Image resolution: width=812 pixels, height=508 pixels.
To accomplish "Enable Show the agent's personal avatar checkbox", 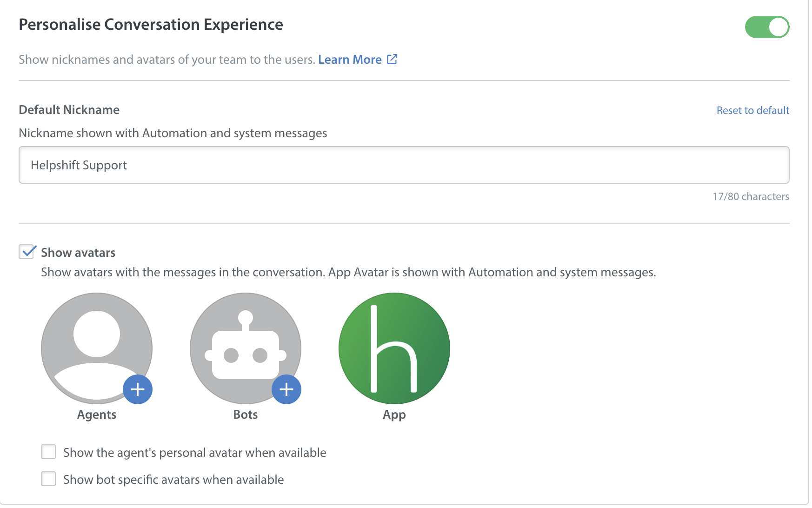I will pos(48,452).
